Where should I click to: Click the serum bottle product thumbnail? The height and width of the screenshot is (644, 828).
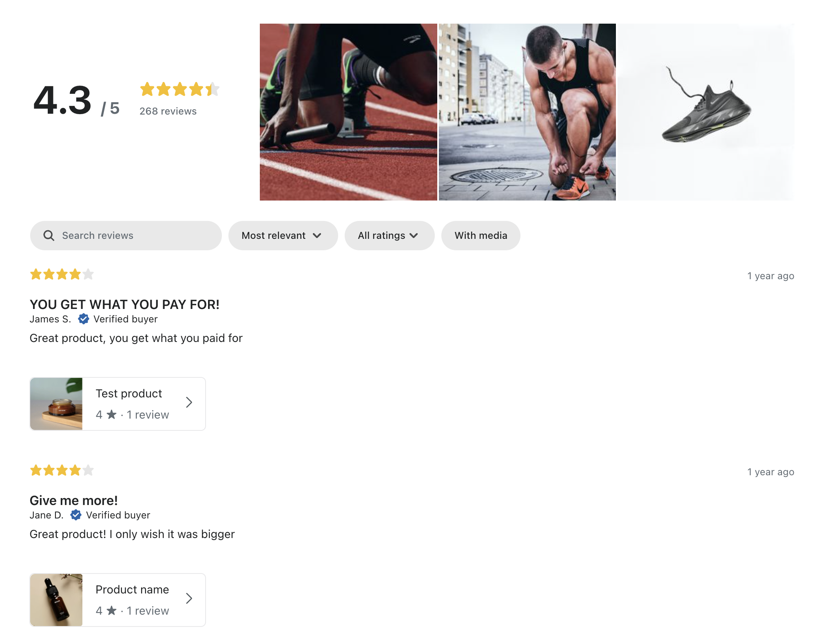(x=56, y=600)
